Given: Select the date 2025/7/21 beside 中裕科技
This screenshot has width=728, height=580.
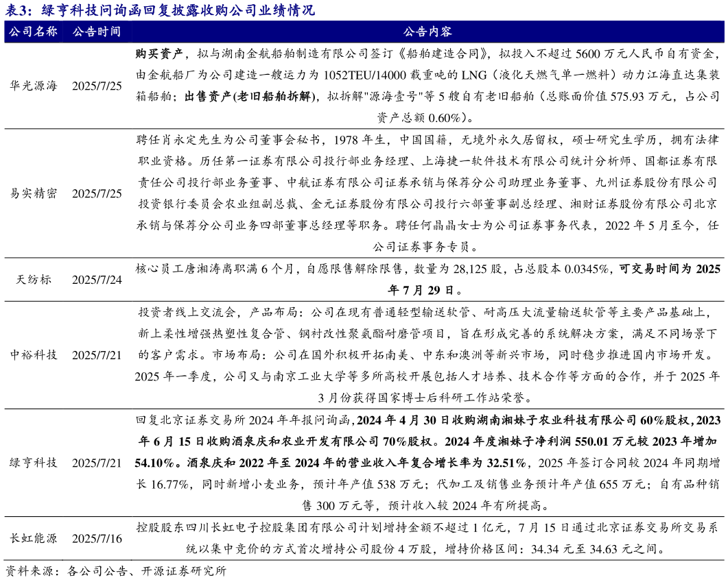Looking at the screenshot, I should [x=95, y=354].
